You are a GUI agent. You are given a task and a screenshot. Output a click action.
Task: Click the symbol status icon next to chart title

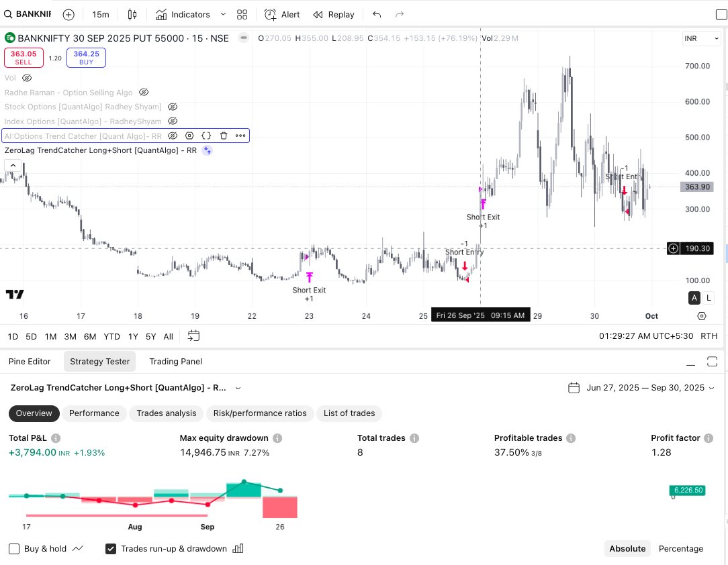pos(243,38)
